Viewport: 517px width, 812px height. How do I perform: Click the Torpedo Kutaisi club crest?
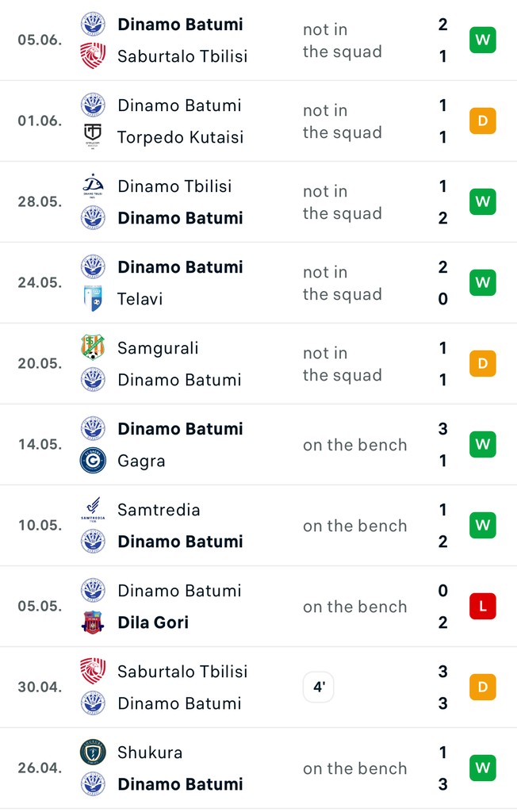(x=93, y=137)
